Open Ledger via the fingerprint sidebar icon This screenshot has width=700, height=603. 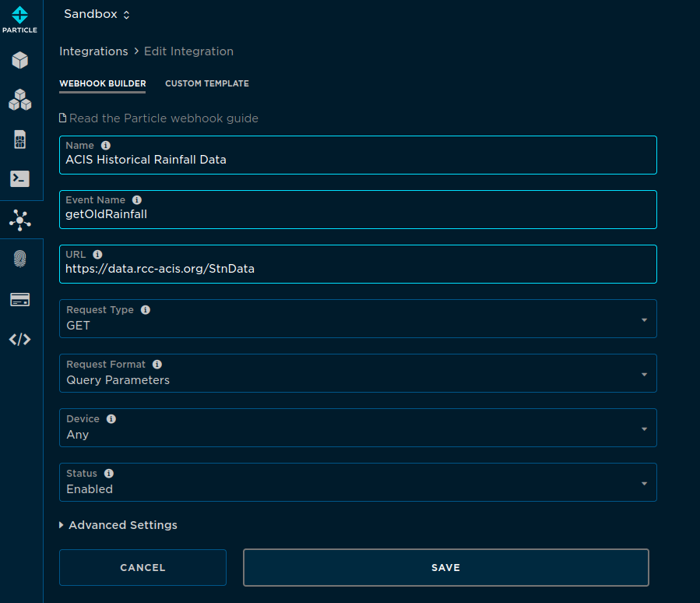click(x=21, y=257)
